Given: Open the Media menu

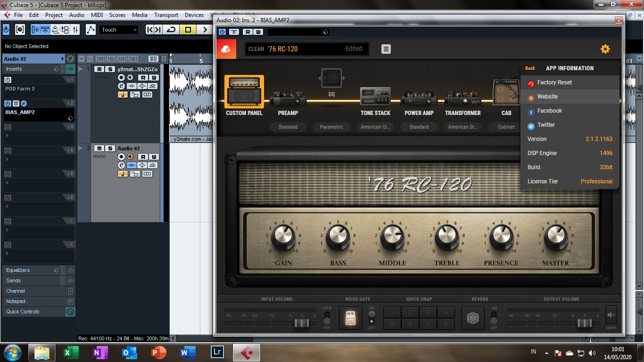Looking at the screenshot, I should click(140, 15).
